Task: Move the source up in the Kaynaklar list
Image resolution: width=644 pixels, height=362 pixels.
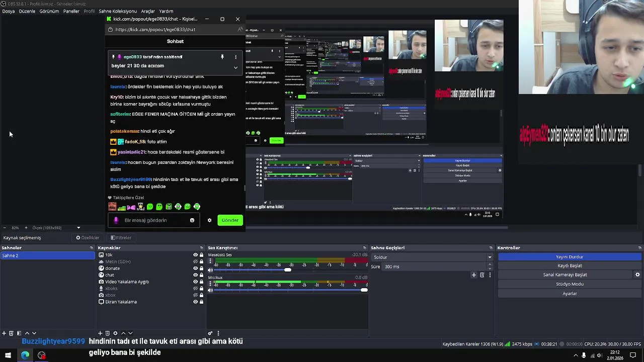Action: tap(123, 333)
